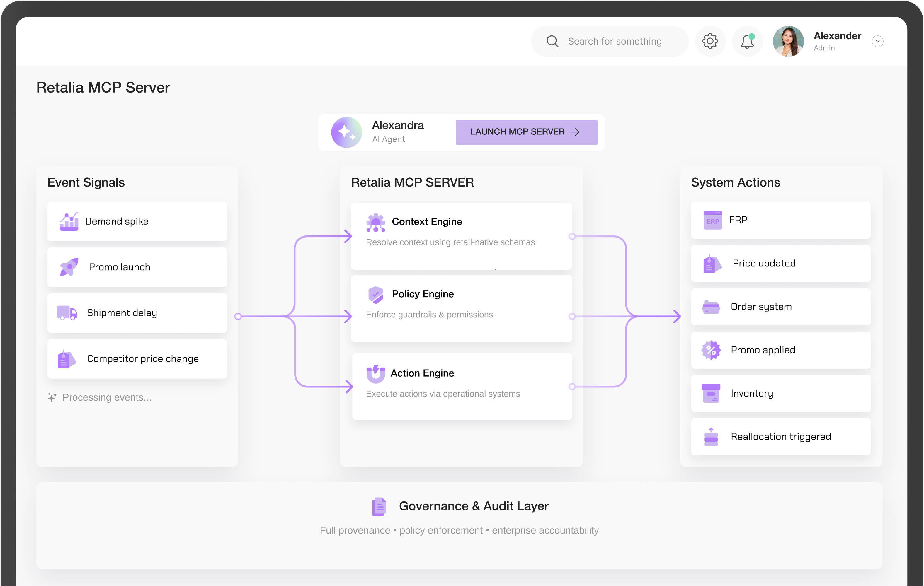The image size is (924, 586).
Task: Click the Shipment delay truck icon
Action: (67, 312)
